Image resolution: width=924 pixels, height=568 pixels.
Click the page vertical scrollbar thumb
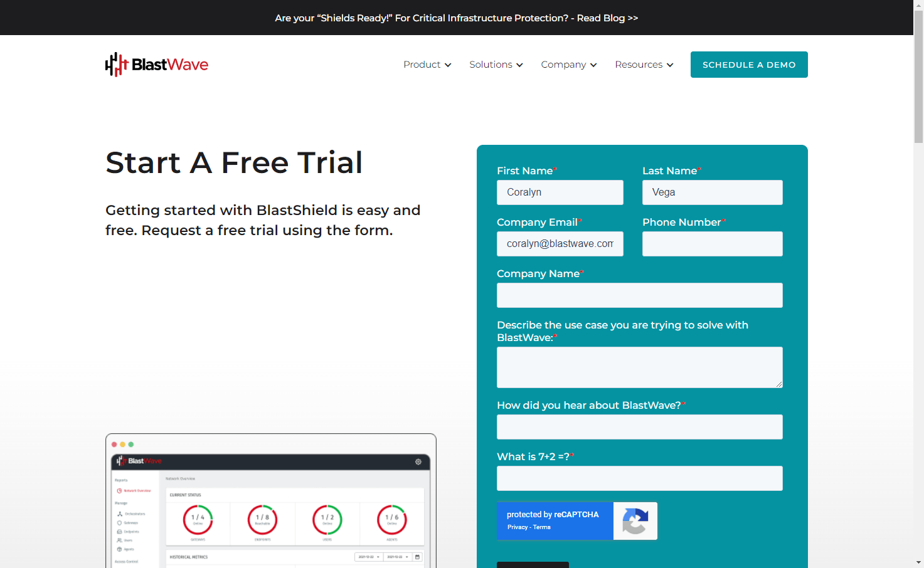pos(918,76)
